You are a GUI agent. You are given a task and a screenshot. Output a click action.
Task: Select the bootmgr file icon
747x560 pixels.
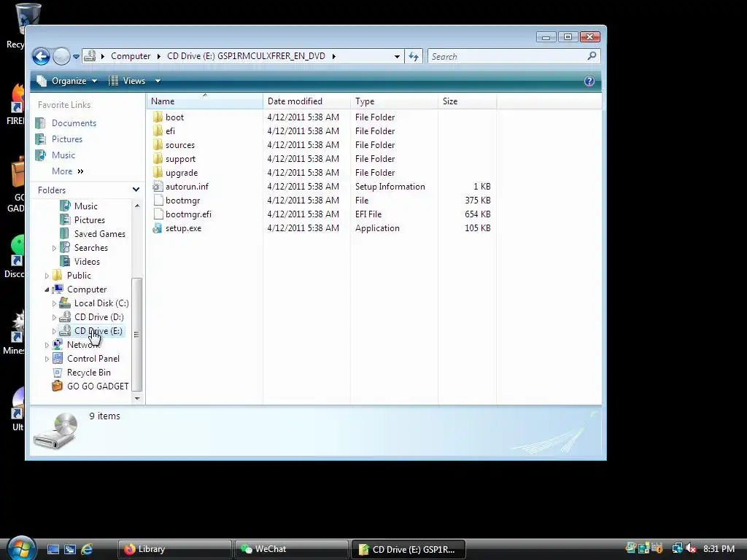(158, 201)
